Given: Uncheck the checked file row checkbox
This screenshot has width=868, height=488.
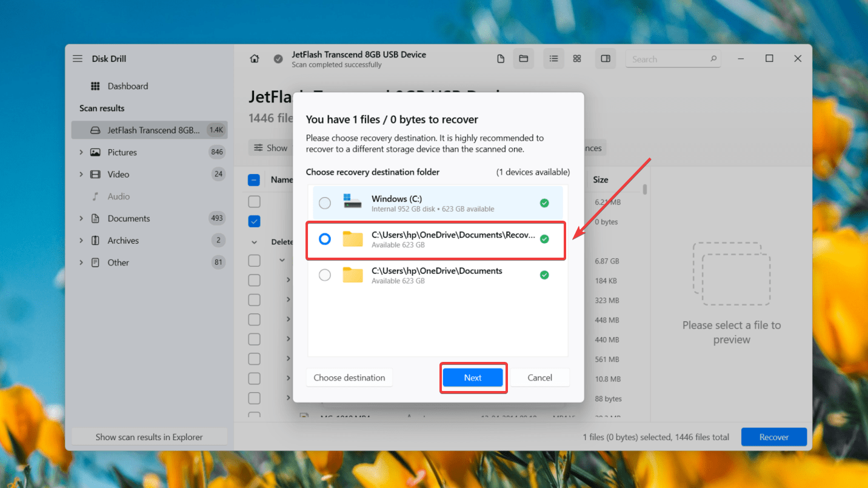Looking at the screenshot, I should tap(255, 221).
